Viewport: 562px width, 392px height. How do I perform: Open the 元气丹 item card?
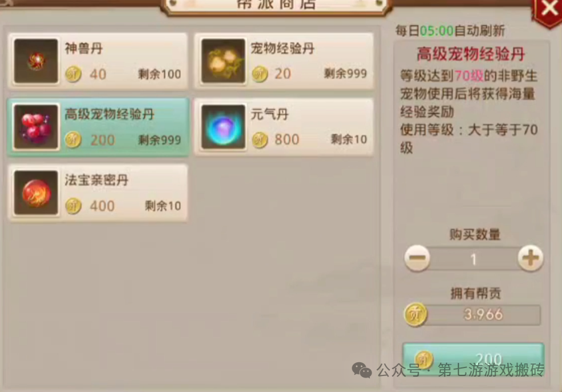point(284,127)
